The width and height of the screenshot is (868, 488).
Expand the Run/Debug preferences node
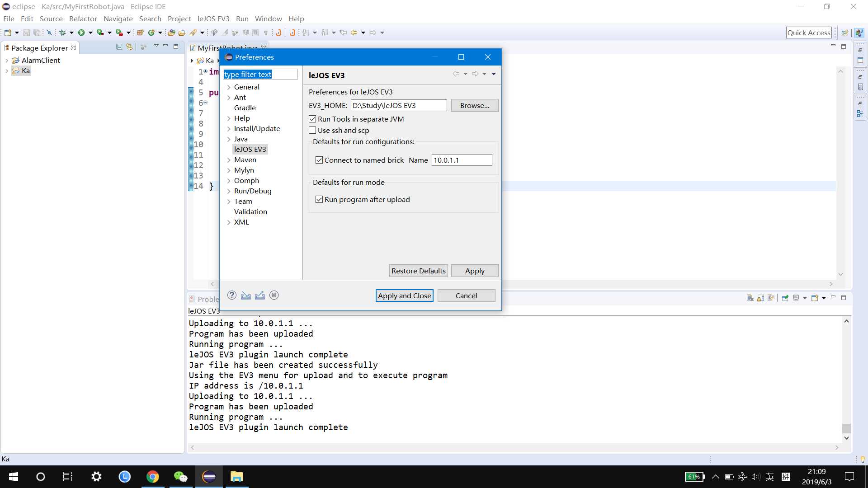click(x=229, y=191)
